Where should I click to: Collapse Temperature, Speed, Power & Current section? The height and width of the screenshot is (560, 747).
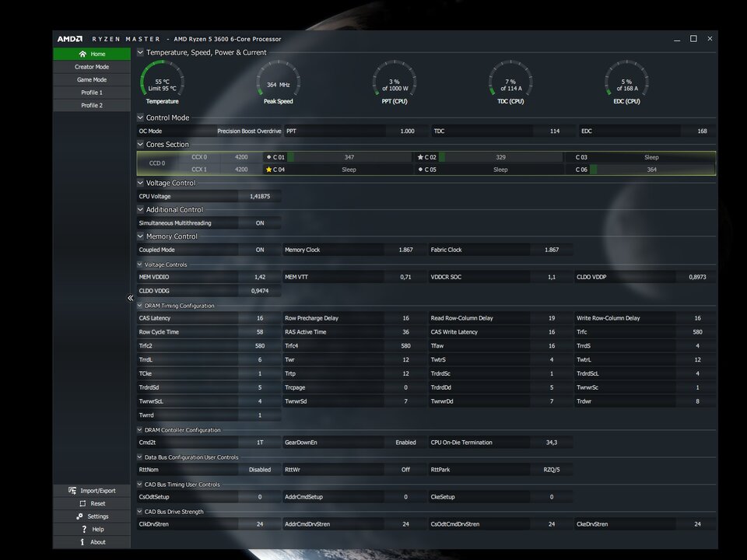tap(140, 52)
